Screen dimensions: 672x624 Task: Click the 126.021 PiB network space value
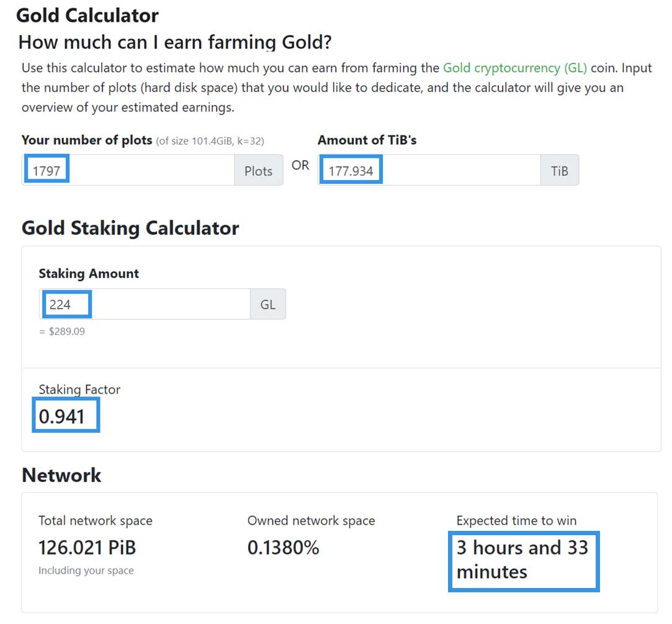point(87,548)
